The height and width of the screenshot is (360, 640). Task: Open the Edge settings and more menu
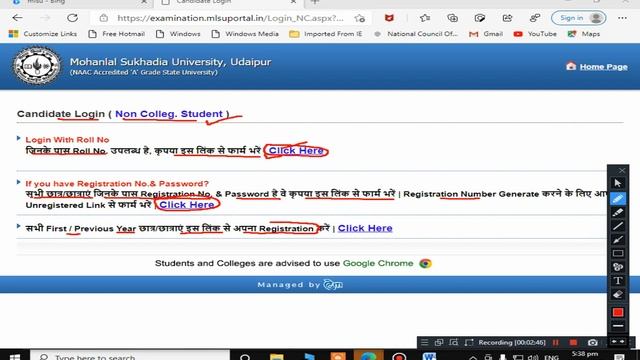tap(622, 18)
